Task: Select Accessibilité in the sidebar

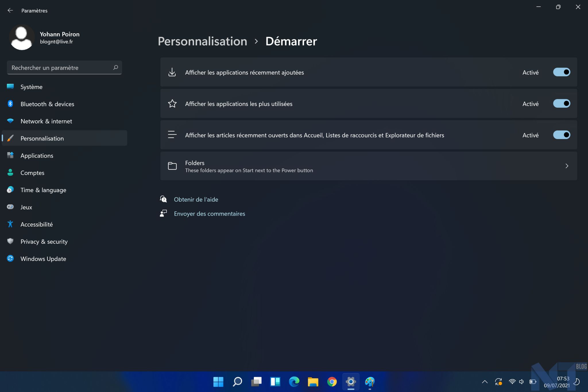Action: point(36,224)
